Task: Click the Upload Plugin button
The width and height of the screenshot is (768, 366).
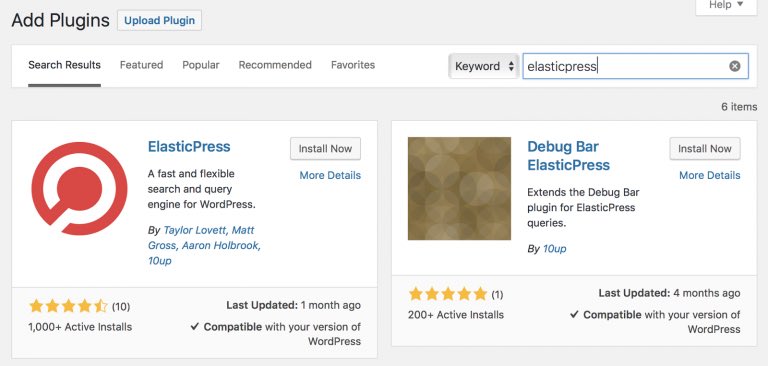Action: [x=159, y=21]
